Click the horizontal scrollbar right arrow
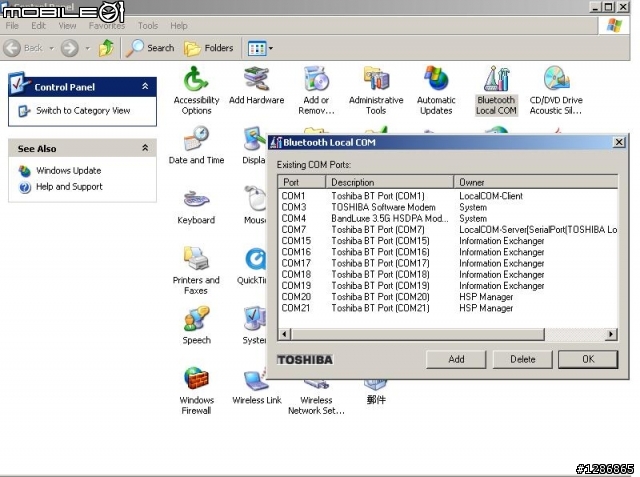The width and height of the screenshot is (640, 477). click(x=611, y=334)
